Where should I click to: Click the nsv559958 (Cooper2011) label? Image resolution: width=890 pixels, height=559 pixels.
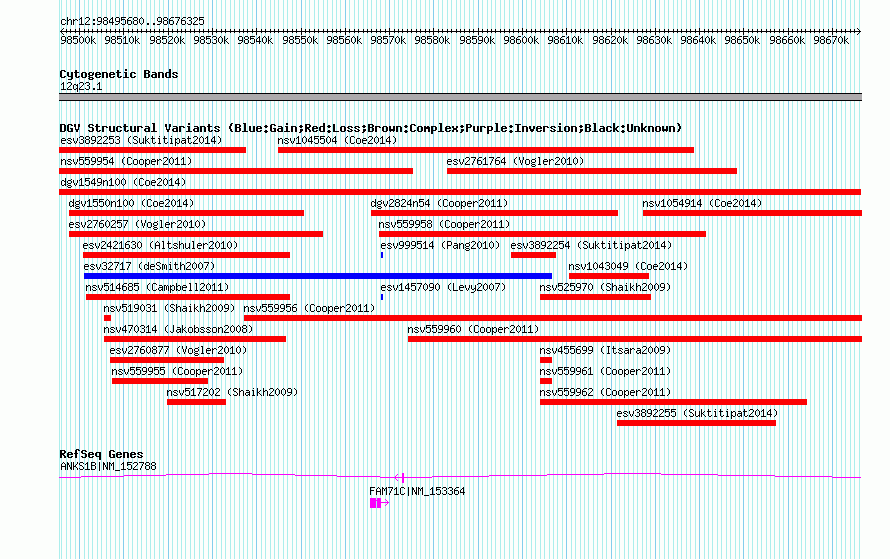(444, 224)
